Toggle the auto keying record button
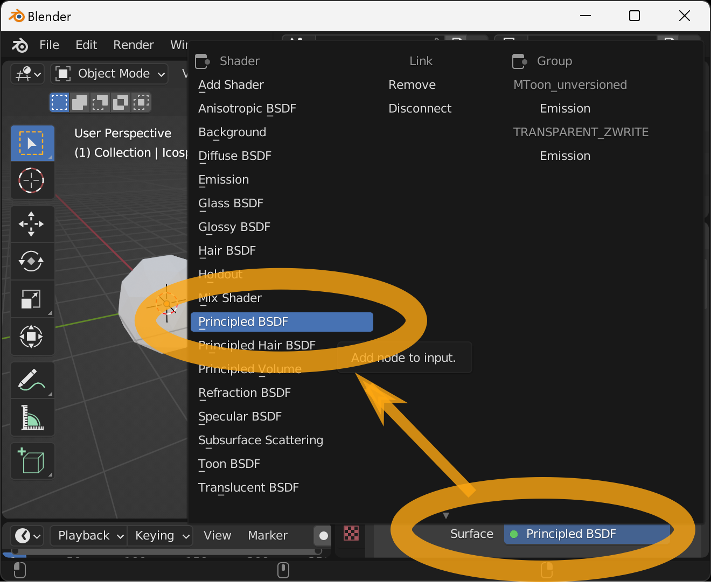The image size is (711, 588). 323,536
